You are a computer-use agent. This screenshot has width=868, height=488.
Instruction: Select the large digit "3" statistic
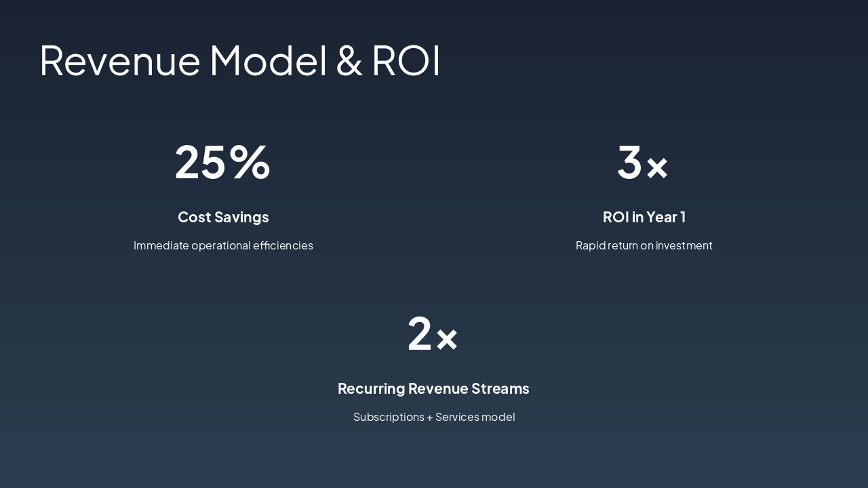[x=629, y=163]
